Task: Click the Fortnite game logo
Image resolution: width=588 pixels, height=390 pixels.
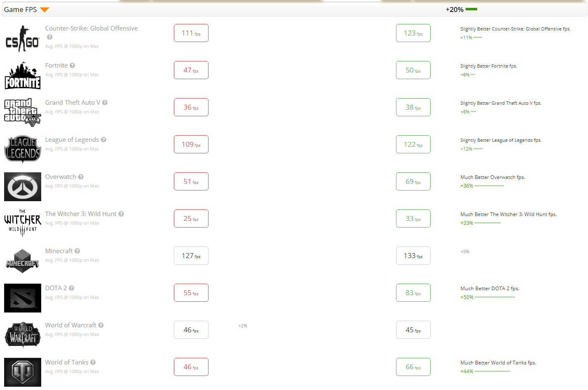Action: [x=23, y=75]
